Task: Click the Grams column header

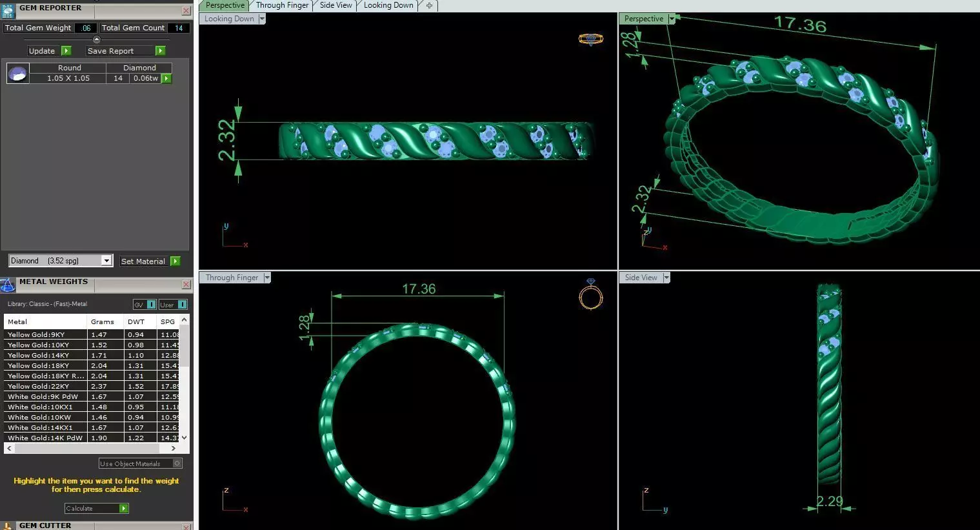Action: tap(105, 321)
